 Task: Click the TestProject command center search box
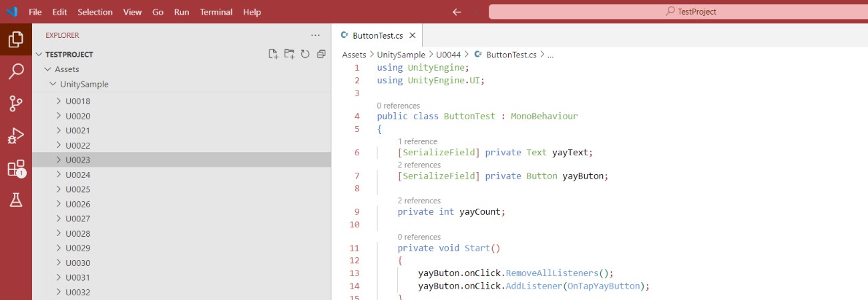(678, 12)
